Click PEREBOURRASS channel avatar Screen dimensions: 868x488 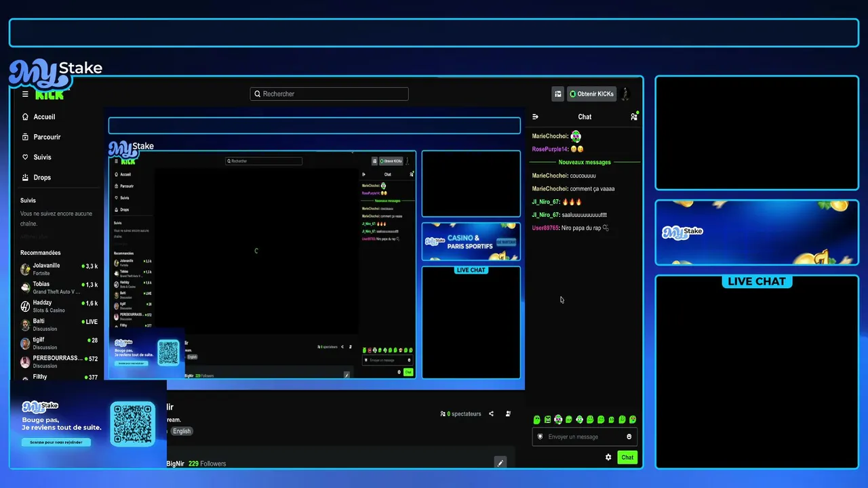click(x=25, y=362)
